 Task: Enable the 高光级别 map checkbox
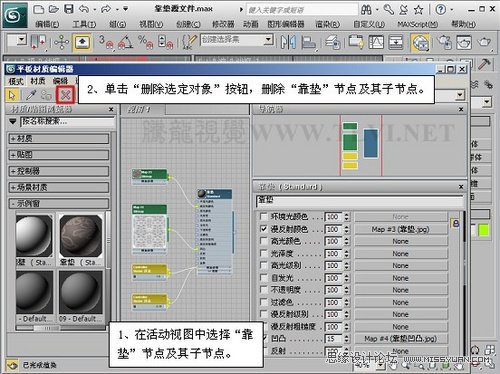263,265
